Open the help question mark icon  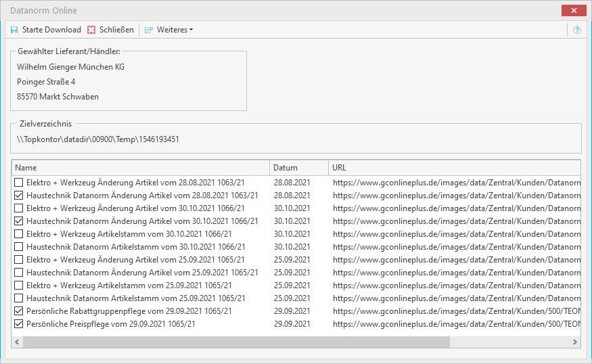point(577,30)
